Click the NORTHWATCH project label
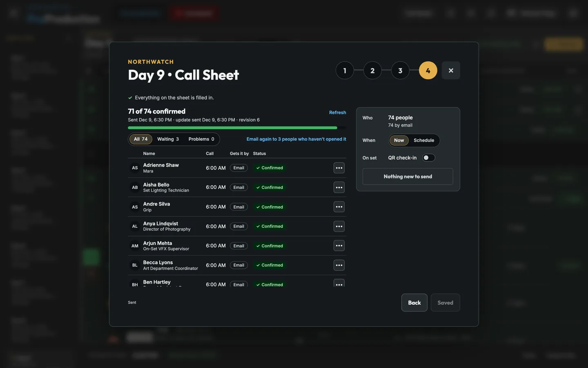This screenshot has width=588, height=368. [151, 62]
